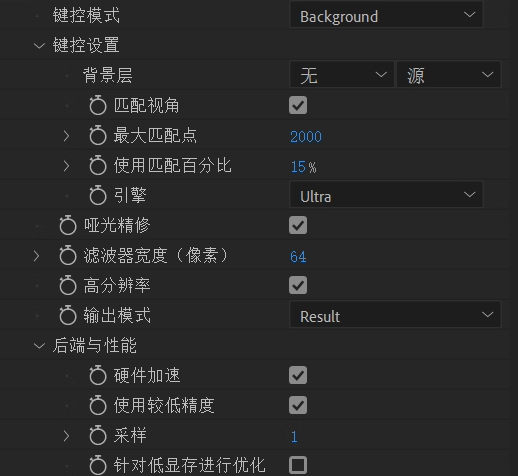Expand the 采样 property arrow

67,436
